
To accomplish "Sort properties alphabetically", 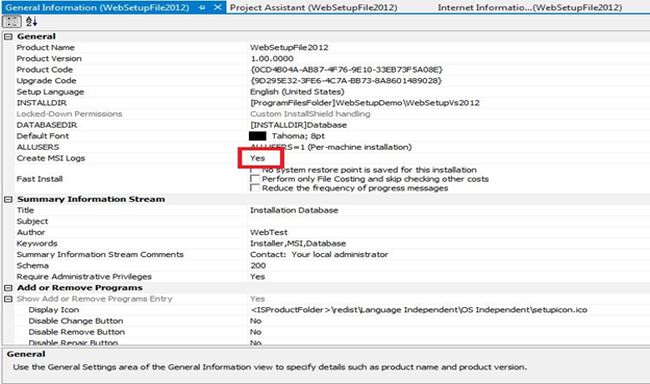I will pyautogui.click(x=32, y=22).
